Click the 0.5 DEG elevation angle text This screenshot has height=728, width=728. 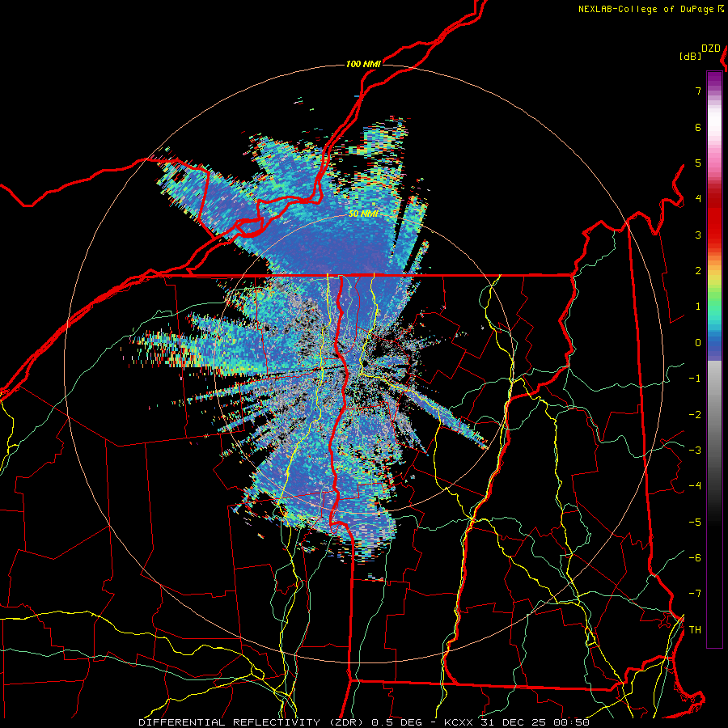[x=396, y=722]
